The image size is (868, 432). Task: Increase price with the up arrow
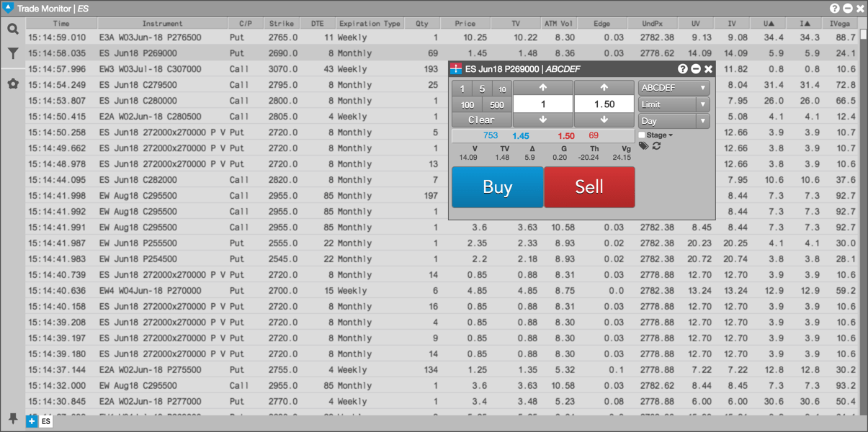[604, 88]
